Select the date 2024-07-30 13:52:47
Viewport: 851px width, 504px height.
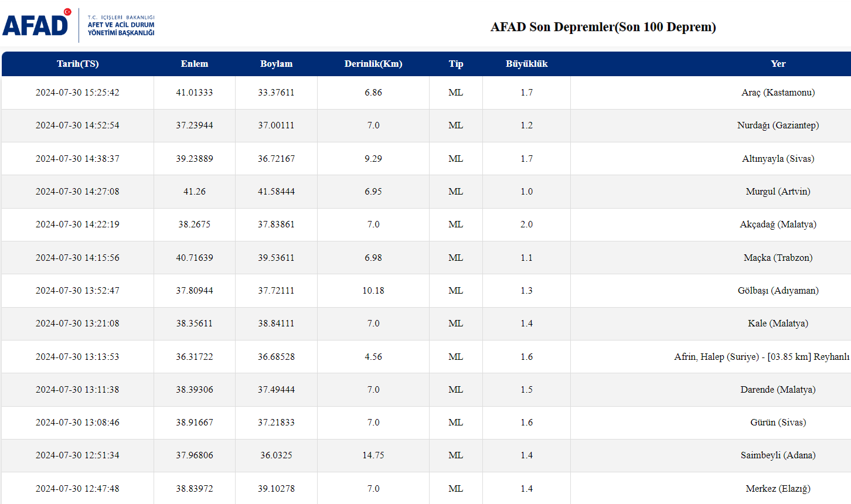coord(77,291)
